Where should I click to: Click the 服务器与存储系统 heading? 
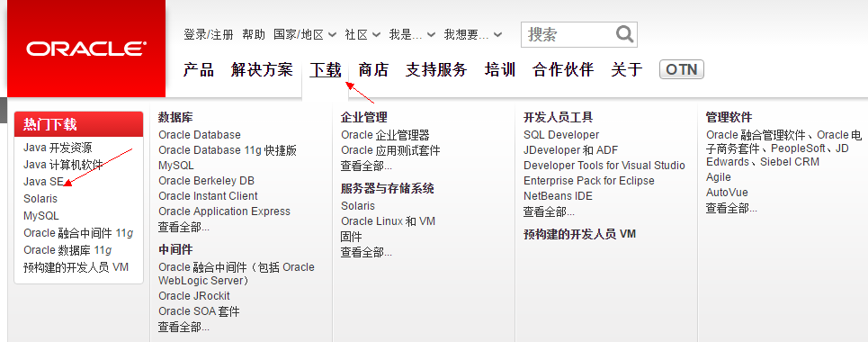388,188
